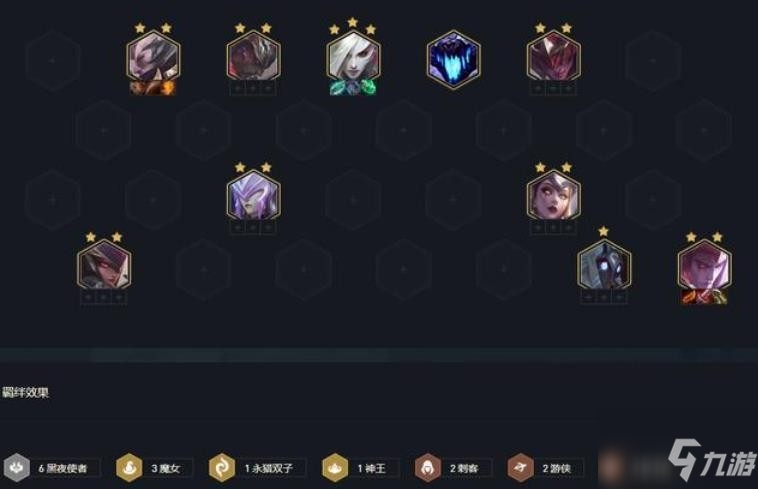The width and height of the screenshot is (758, 489).
Task: Open the 1 永猎双子 trait
Action: 257,468
